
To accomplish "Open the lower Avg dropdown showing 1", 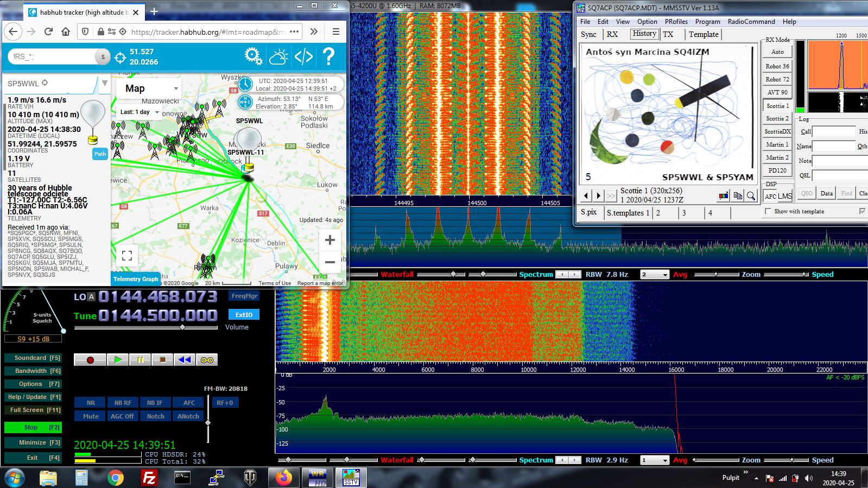I will coord(655,460).
